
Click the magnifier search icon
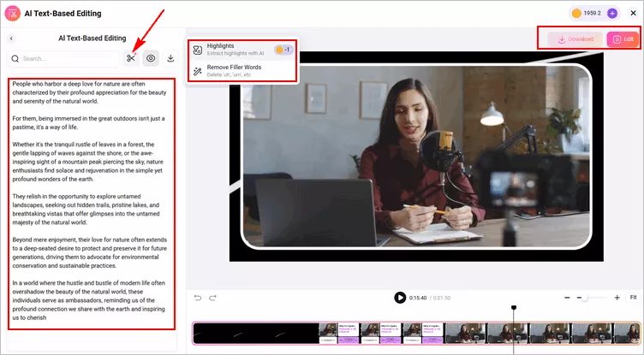(x=15, y=59)
